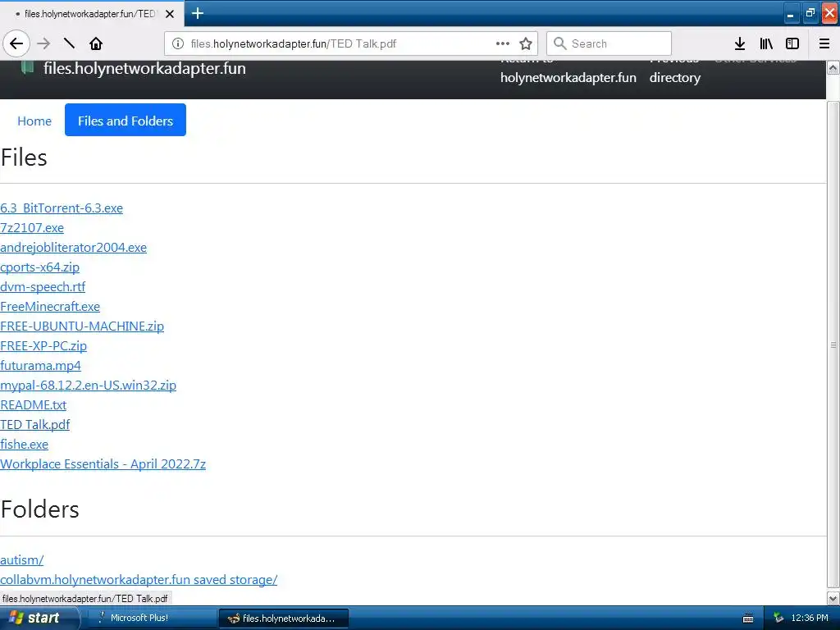Select the files.holynetworkadapter.fun browser tab

pos(92,14)
